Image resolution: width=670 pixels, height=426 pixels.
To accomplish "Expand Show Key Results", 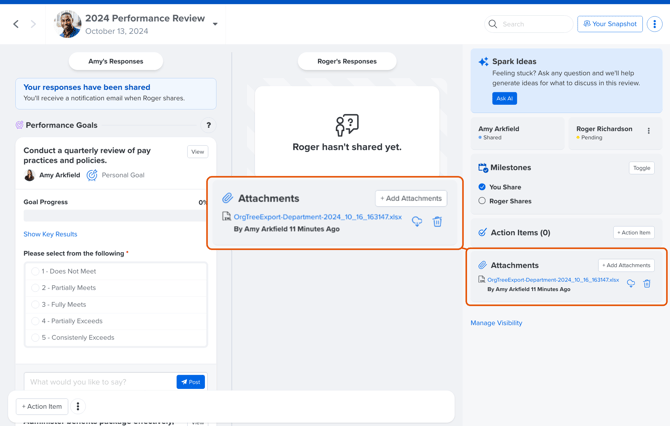I will (x=50, y=234).
